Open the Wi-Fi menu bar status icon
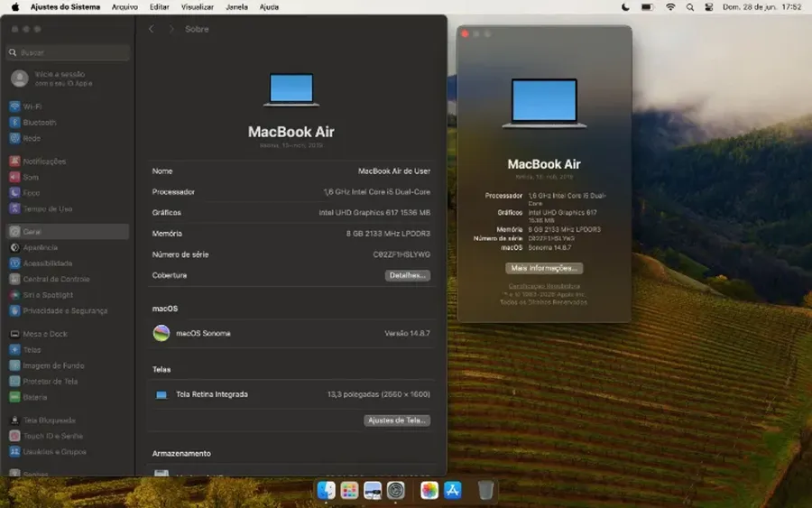This screenshot has height=508, width=812. [x=670, y=6]
